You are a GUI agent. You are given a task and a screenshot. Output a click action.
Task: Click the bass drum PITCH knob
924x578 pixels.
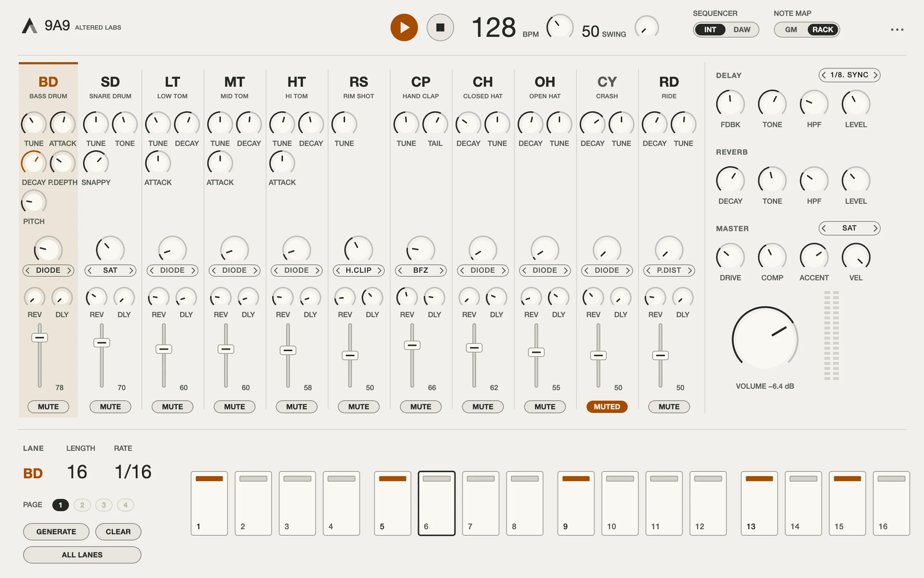(34, 202)
